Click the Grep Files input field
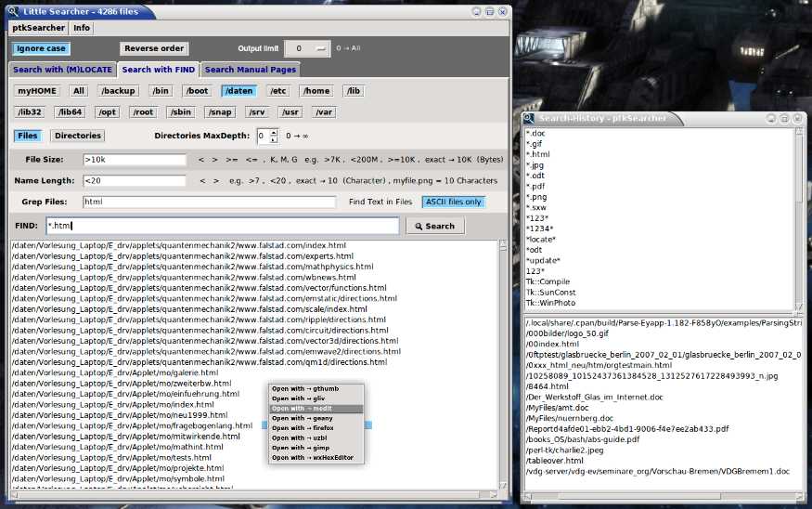 click(x=209, y=202)
